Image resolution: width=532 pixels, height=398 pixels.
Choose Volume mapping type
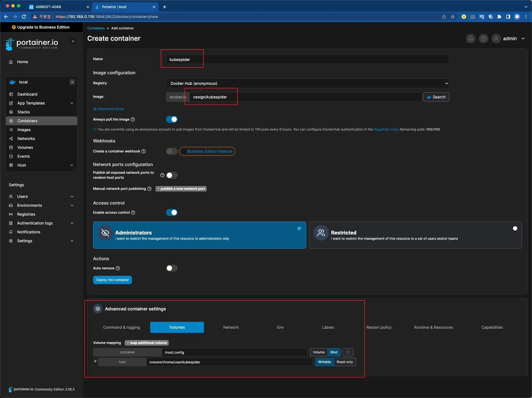click(x=319, y=352)
